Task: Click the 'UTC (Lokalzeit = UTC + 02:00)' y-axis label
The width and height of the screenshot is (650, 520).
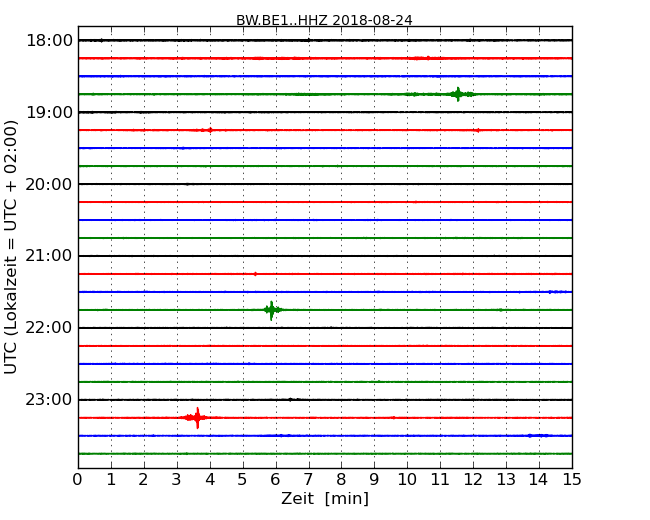Action: point(10,247)
